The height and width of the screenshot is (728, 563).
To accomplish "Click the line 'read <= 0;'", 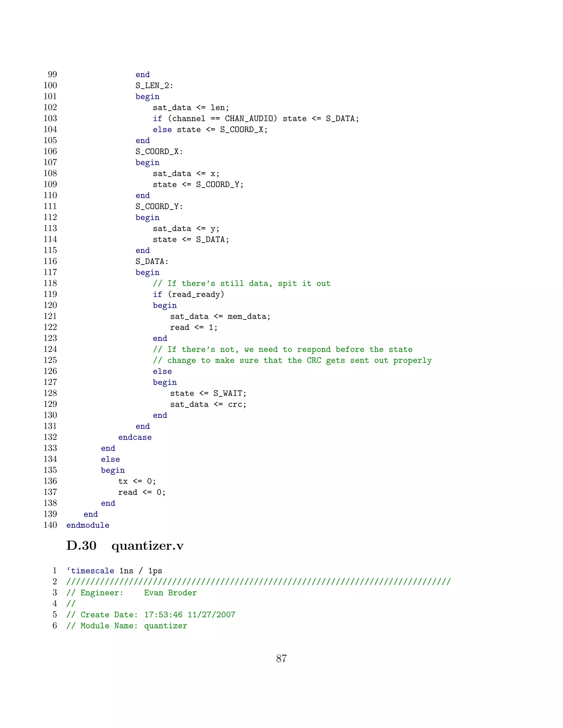I will point(142,492).
